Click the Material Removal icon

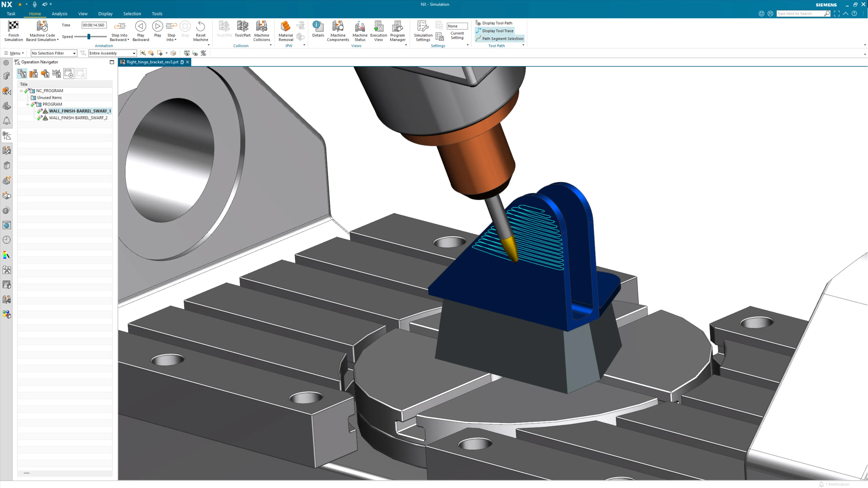tap(285, 26)
